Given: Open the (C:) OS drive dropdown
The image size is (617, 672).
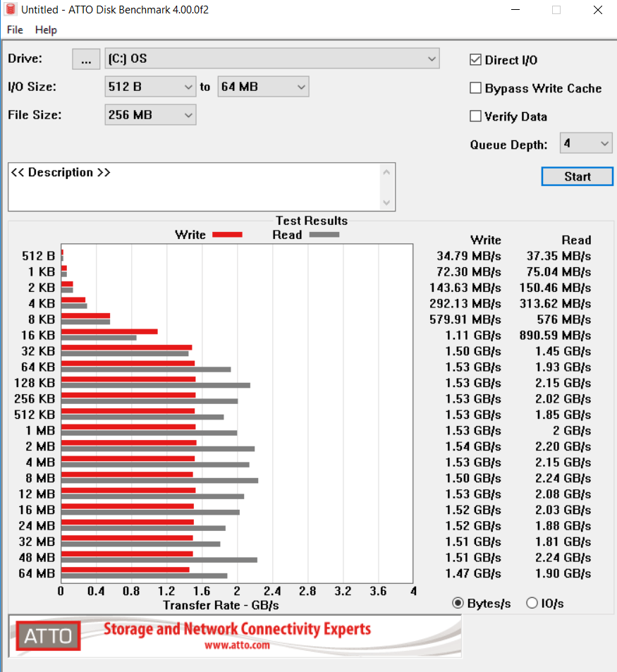Looking at the screenshot, I should point(271,59).
